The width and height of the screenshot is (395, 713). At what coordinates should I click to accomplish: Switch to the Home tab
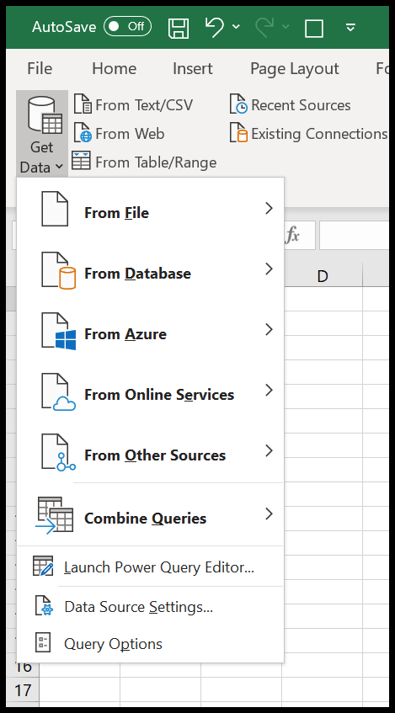(114, 68)
